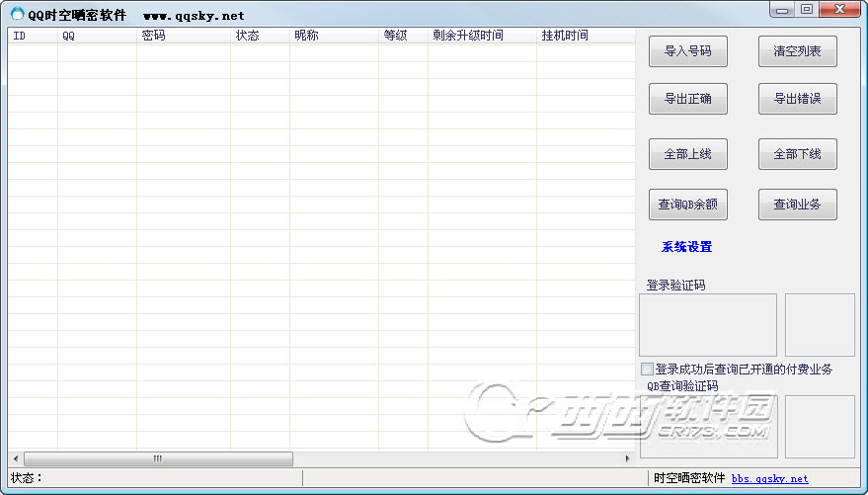This screenshot has height=495, width=868.
Task: Click the horizontal scrollbar thumb
Action: pos(158,458)
